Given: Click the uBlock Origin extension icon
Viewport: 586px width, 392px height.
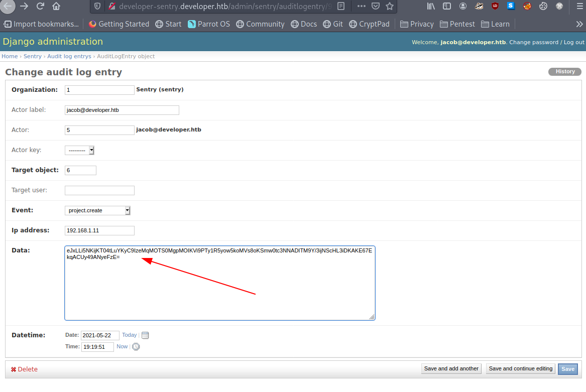Looking at the screenshot, I should [495, 7].
